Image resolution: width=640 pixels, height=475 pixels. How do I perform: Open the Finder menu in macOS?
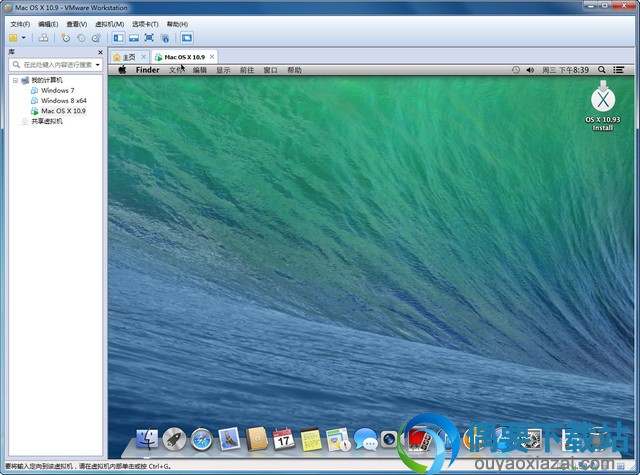[x=147, y=70]
